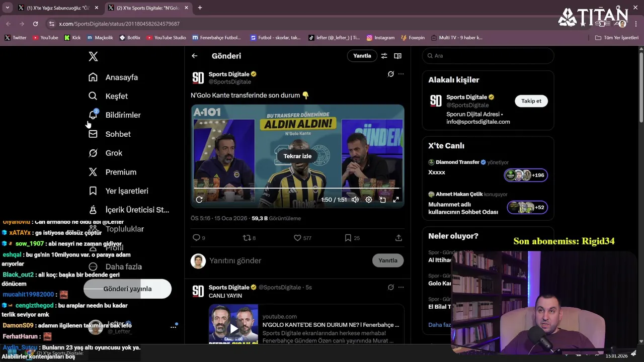Click Grok icon on CANLI YAYIN reply
Screen dimensions: 644x362
click(390, 287)
